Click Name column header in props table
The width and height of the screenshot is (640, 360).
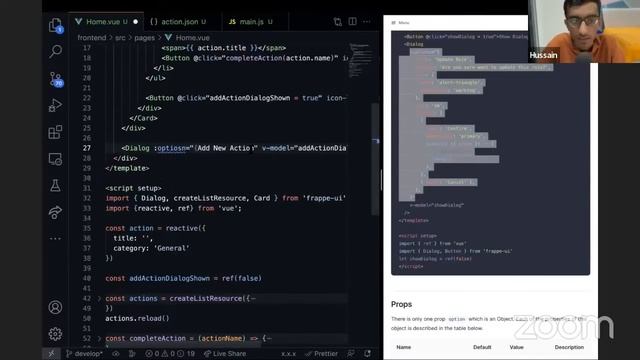(403, 347)
